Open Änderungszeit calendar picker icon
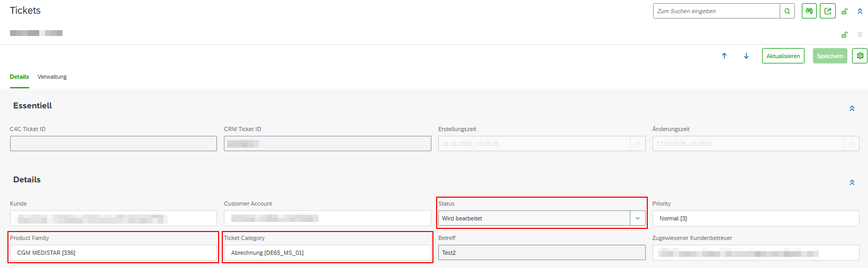This screenshot has width=868, height=268. [x=852, y=144]
